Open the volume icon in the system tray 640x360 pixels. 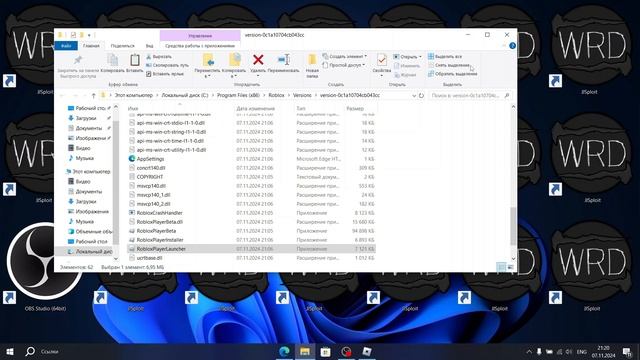click(569, 351)
